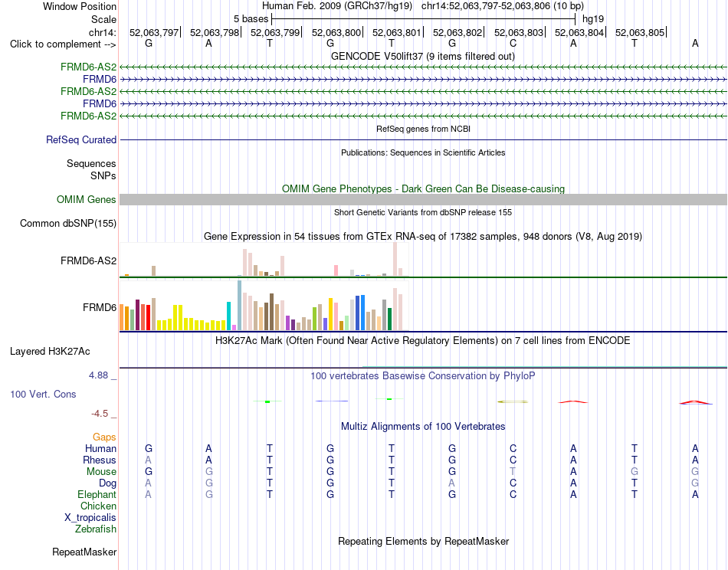Click the 'Window Position' track label
Viewport: 728px width, 570px height.
pyautogui.click(x=80, y=6)
